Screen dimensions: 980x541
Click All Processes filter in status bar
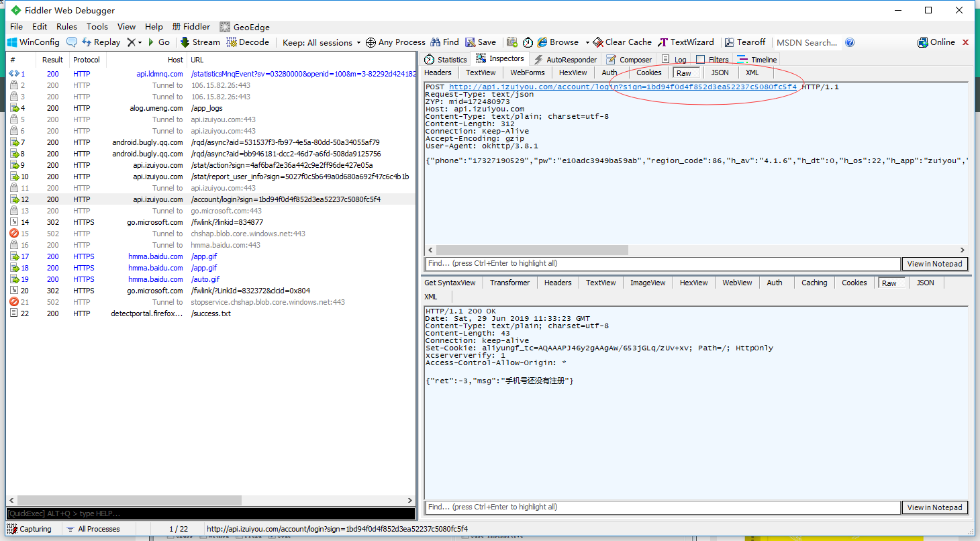pyautogui.click(x=93, y=529)
